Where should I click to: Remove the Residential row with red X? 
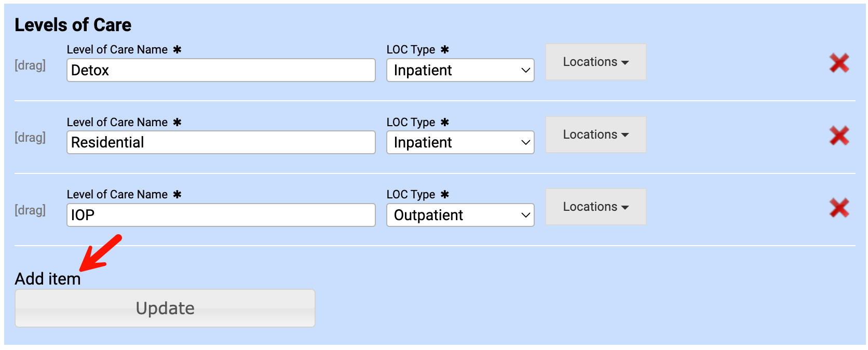click(x=839, y=137)
